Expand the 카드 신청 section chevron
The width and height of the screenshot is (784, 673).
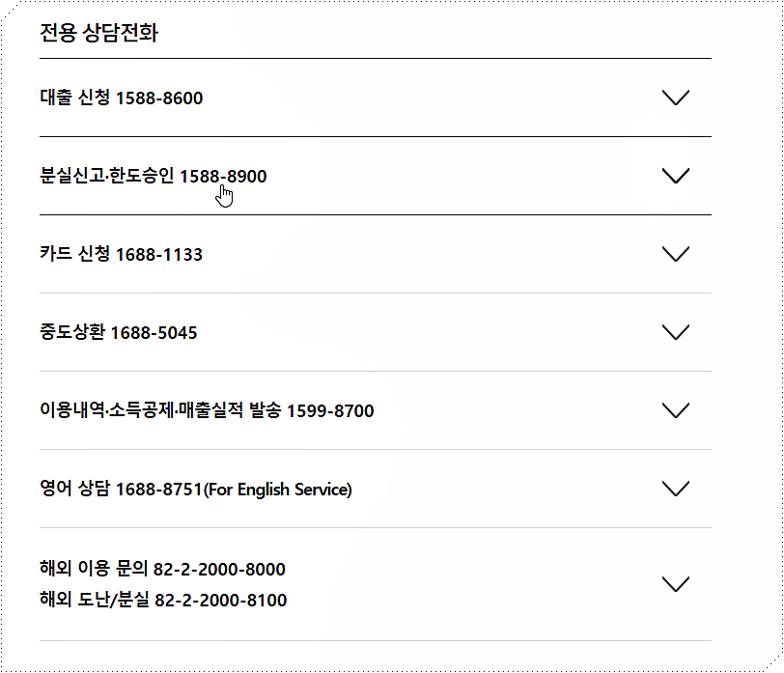click(676, 254)
